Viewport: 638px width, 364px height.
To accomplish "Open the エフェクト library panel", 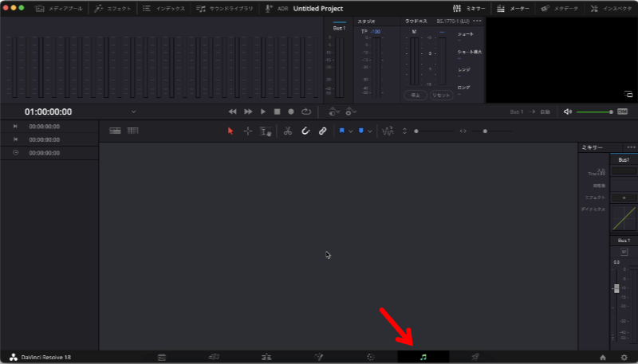I will 112,9.
